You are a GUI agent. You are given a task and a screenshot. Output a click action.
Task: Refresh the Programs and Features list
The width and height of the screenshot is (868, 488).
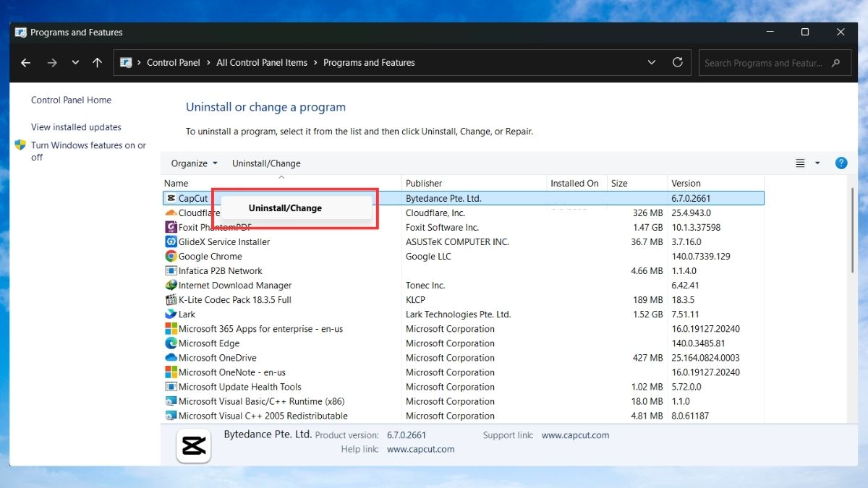[677, 63]
